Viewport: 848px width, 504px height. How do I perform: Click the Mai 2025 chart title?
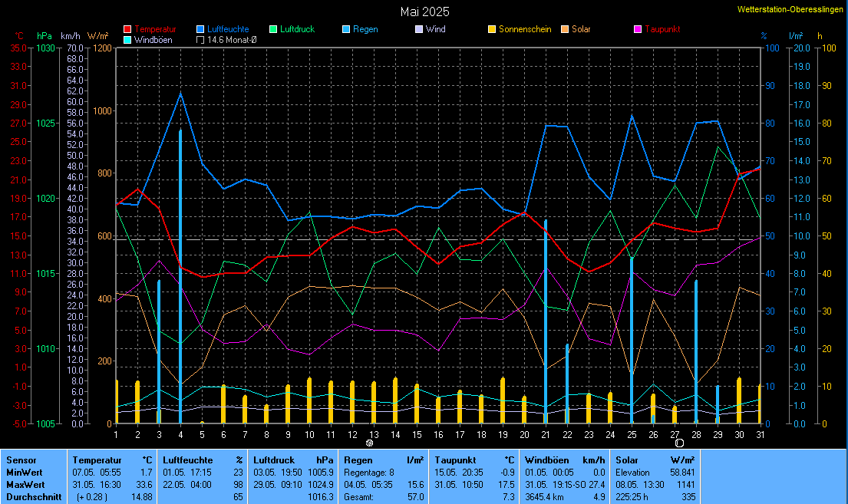coord(424,12)
